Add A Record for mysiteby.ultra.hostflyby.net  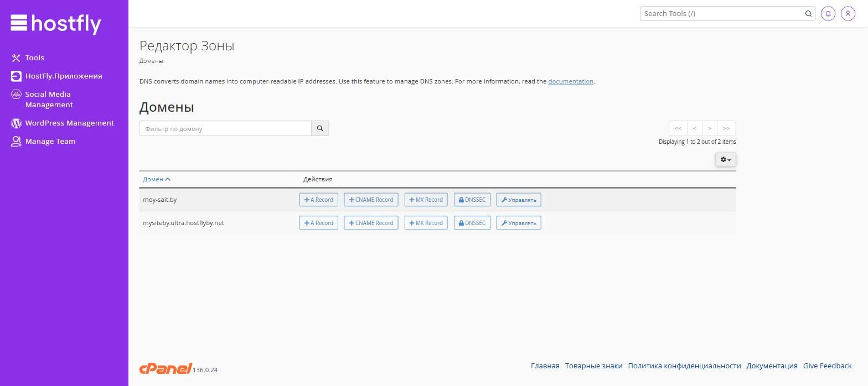coord(318,223)
